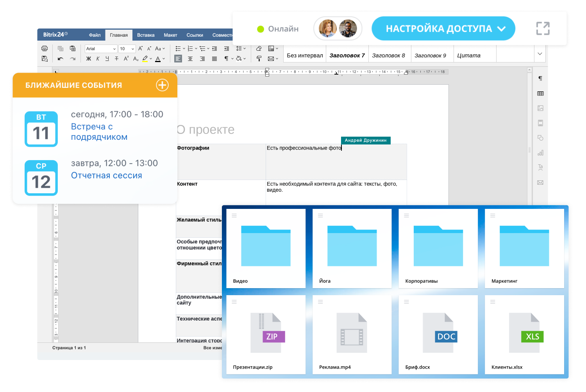The width and height of the screenshot is (586, 392).
Task: Add event with plus icon
Action: [162, 85]
